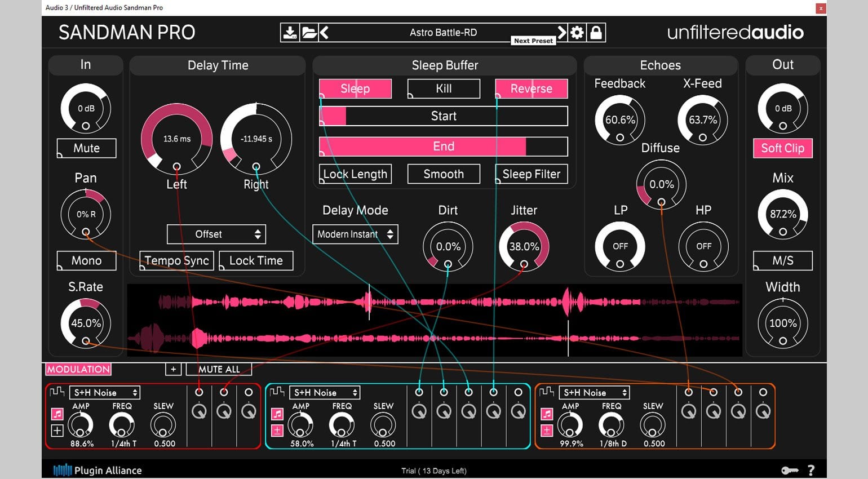Open the orange modulator's S+H Noise dropdown
This screenshot has width=868, height=479.
(594, 392)
